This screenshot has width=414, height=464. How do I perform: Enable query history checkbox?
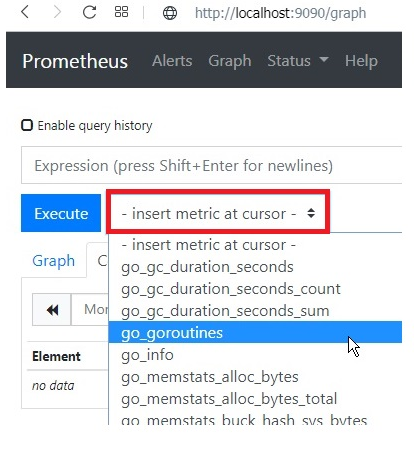pos(27,125)
